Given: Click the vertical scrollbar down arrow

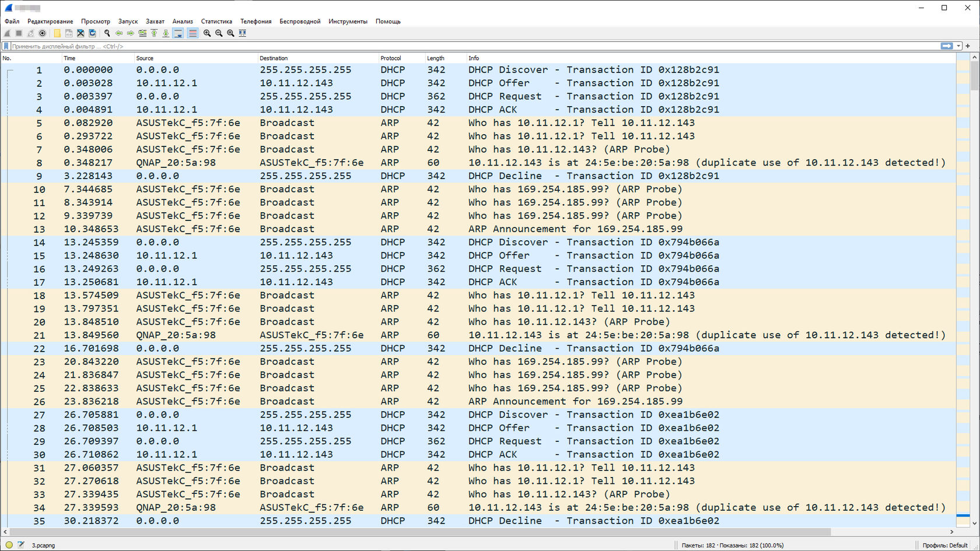Looking at the screenshot, I should pyautogui.click(x=975, y=523).
